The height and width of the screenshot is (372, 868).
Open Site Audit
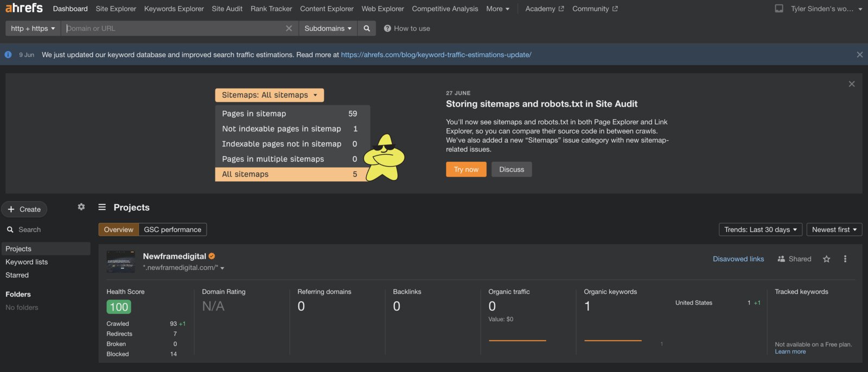tap(227, 9)
